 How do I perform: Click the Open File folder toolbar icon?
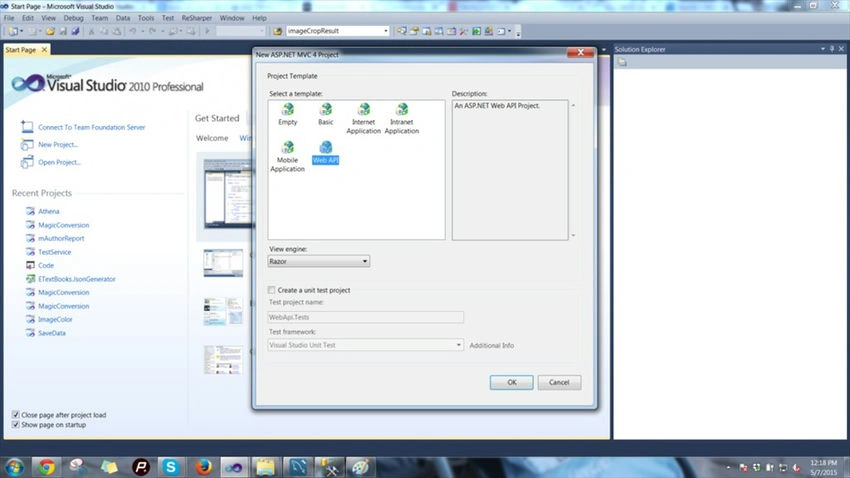pyautogui.click(x=50, y=31)
